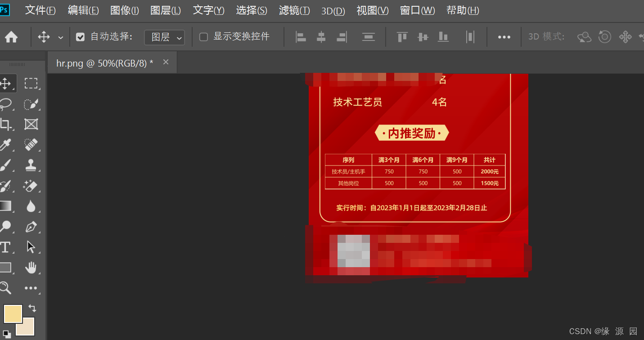Screen dimensions: 644x340
Task: Swap foreground and background colors arrow
Action: [32, 309]
